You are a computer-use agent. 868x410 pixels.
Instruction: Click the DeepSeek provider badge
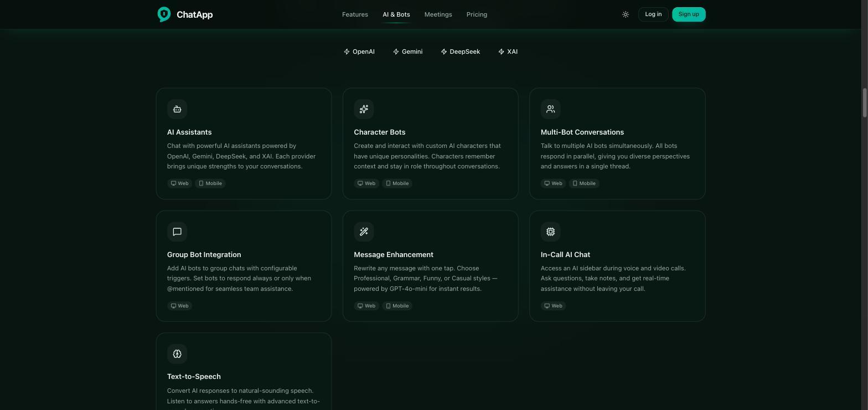click(461, 52)
